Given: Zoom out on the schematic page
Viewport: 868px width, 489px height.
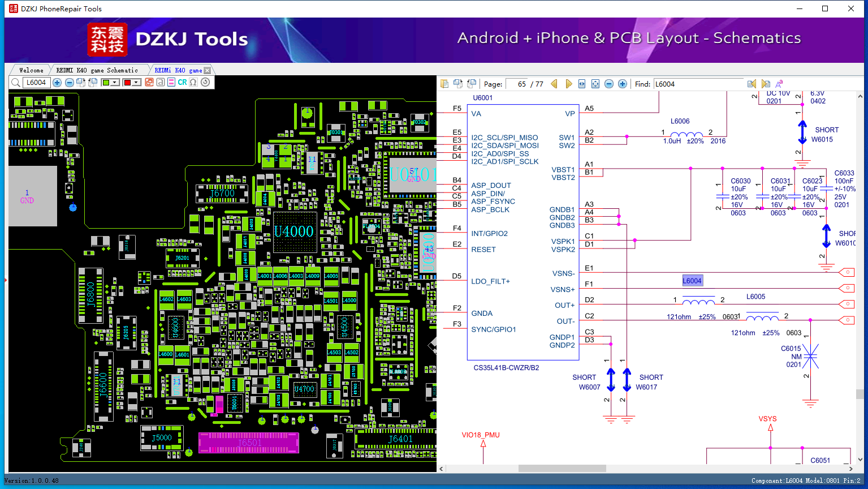Looking at the screenshot, I should pyautogui.click(x=609, y=84).
